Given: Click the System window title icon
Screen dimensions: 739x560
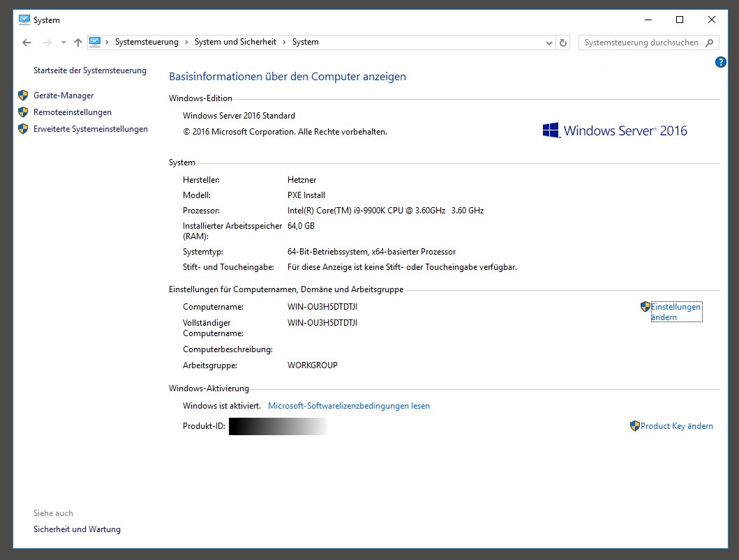Looking at the screenshot, I should [24, 20].
